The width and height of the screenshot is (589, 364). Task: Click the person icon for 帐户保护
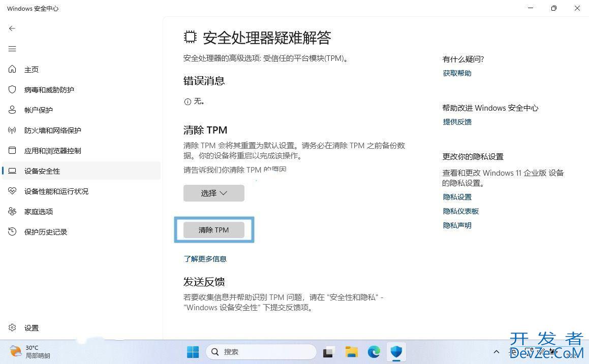12,110
